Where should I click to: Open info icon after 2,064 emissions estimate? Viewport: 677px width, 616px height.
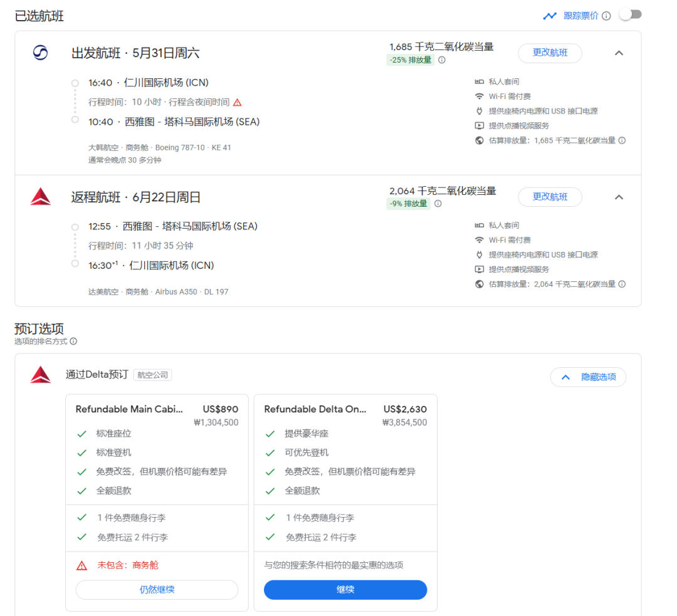622,284
